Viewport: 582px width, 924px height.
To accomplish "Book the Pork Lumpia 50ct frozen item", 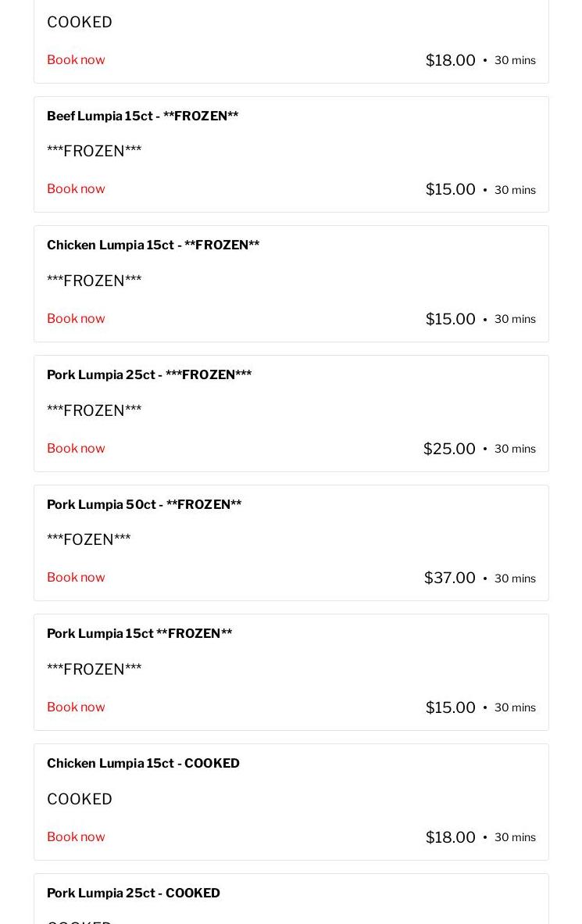I will click(x=76, y=578).
